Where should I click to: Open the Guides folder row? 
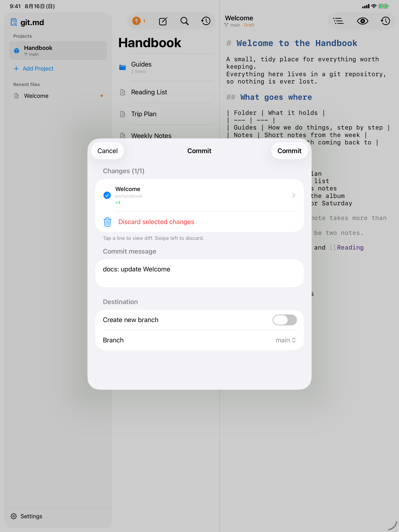pyautogui.click(x=166, y=67)
